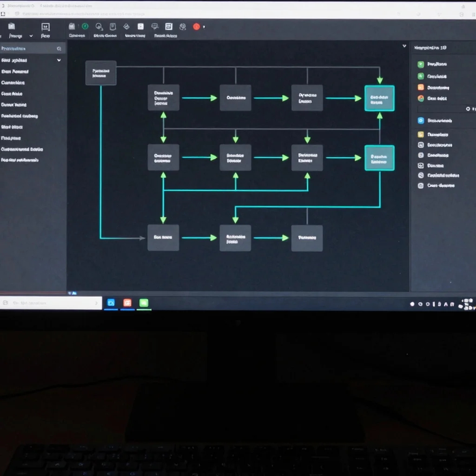Click the blue square icon in the right panel
Image resolution: width=476 pixels, height=476 pixels.
421,120
